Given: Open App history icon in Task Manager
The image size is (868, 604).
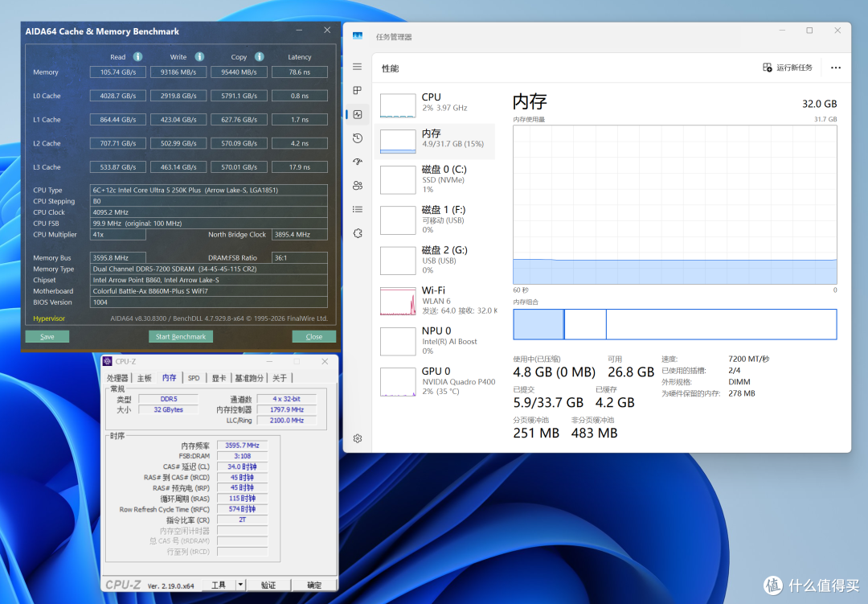Looking at the screenshot, I should tap(358, 138).
